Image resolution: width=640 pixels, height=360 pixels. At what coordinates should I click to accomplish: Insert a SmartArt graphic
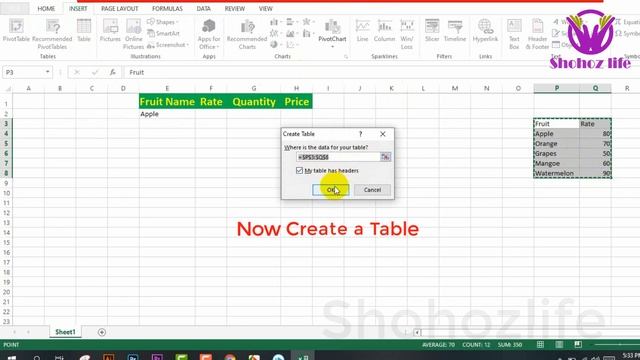[x=163, y=33]
